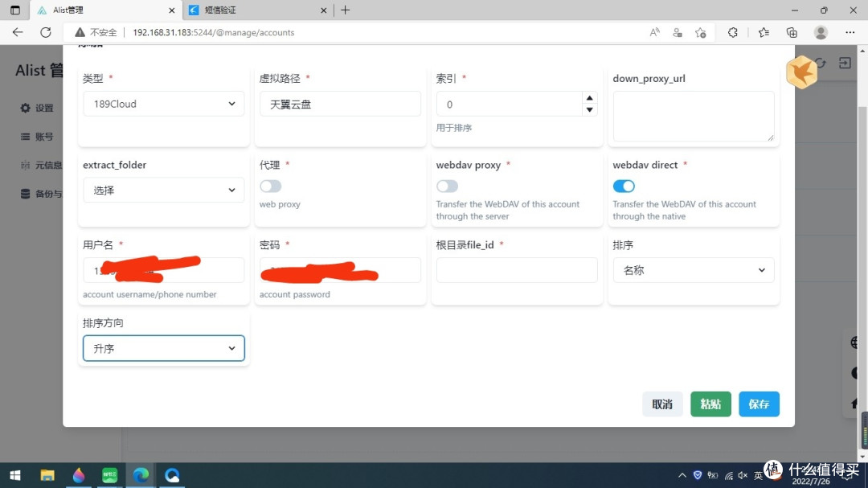Enable the web proxy toggle
The image size is (868, 488).
[270, 186]
